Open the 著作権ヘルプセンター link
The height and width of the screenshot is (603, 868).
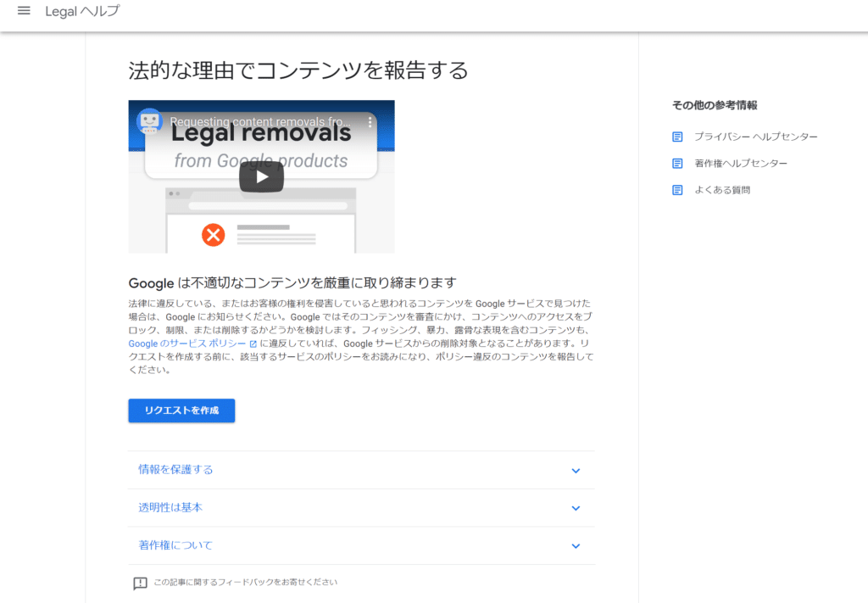coord(741,163)
